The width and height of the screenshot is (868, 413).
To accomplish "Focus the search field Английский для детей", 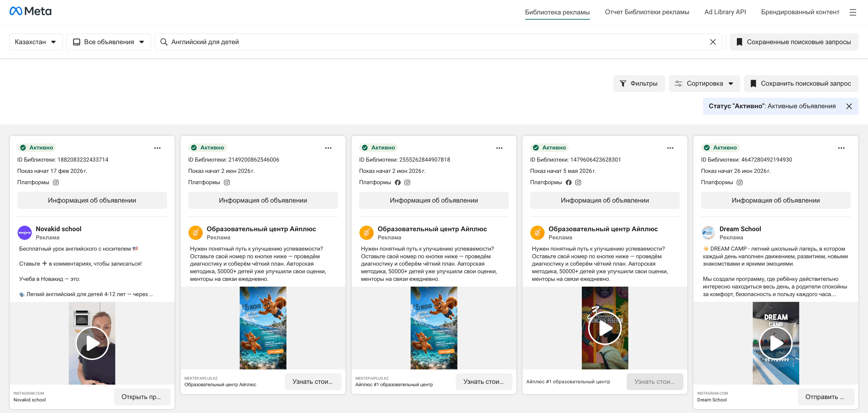I will coord(438,42).
